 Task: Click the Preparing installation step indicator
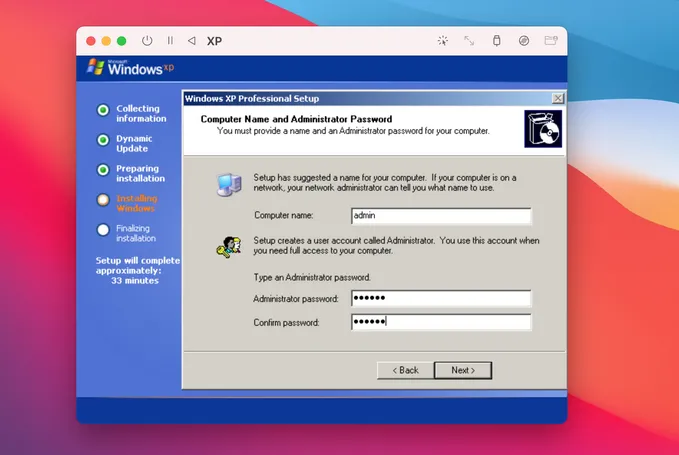(x=103, y=170)
